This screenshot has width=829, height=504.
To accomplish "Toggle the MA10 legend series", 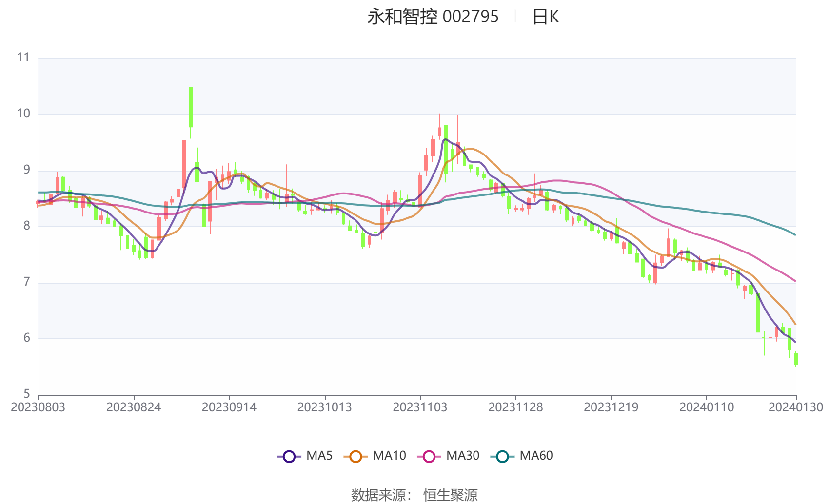I will click(375, 456).
